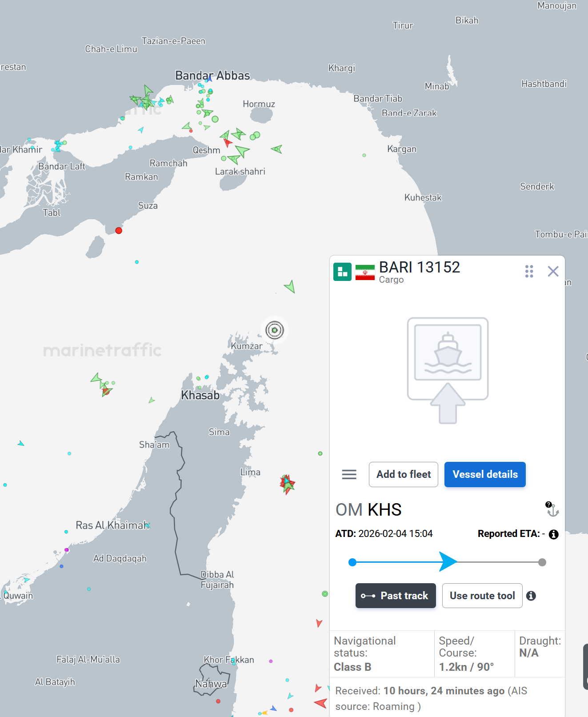Click the Cargo vessel type text
This screenshot has height=717, width=588.
tap(391, 280)
